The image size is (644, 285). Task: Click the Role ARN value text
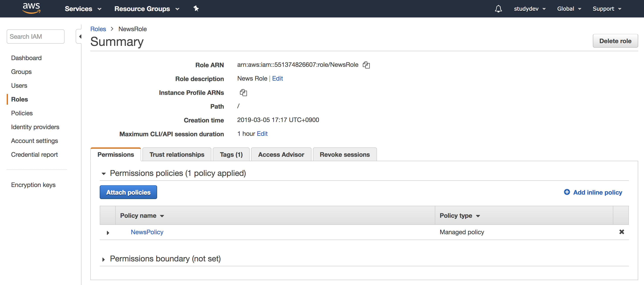[298, 65]
